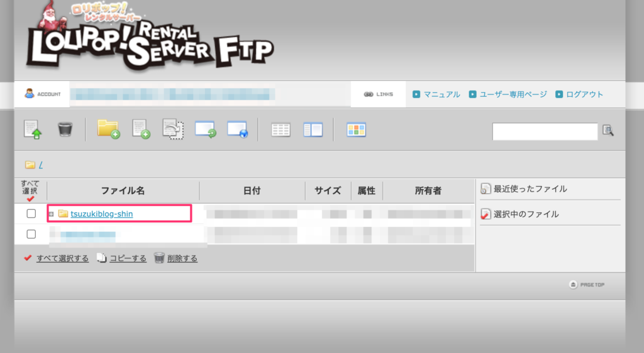Click the 属性 column header

367,191
